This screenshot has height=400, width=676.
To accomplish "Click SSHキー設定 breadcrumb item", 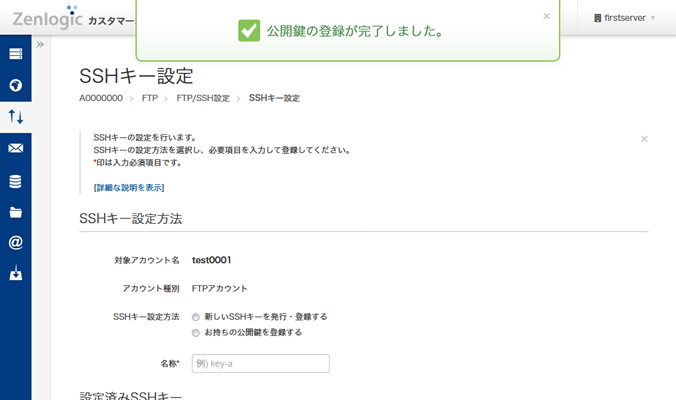I will coord(274,98).
